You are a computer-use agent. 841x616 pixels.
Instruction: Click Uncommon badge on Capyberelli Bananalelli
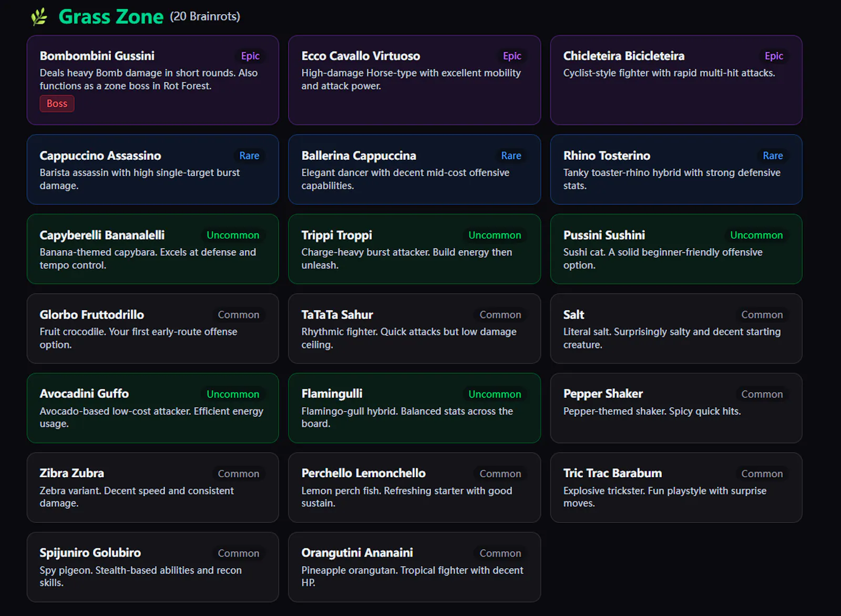tap(233, 235)
